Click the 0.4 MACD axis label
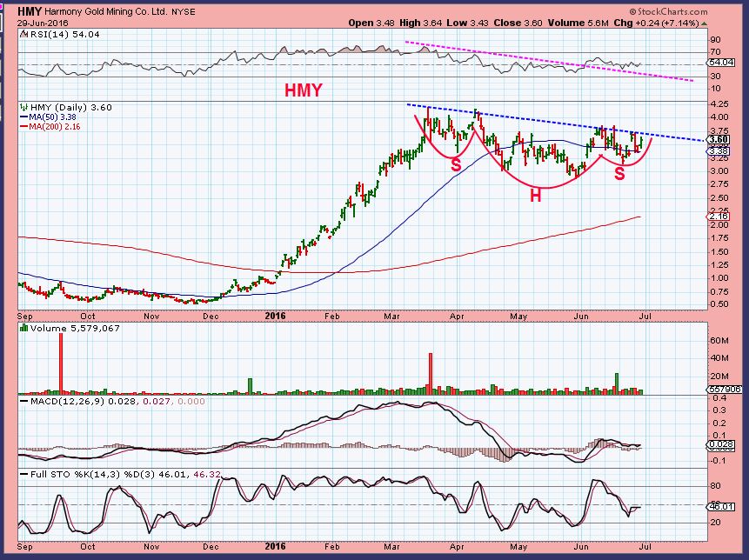749x560 pixels. pyautogui.click(x=720, y=397)
